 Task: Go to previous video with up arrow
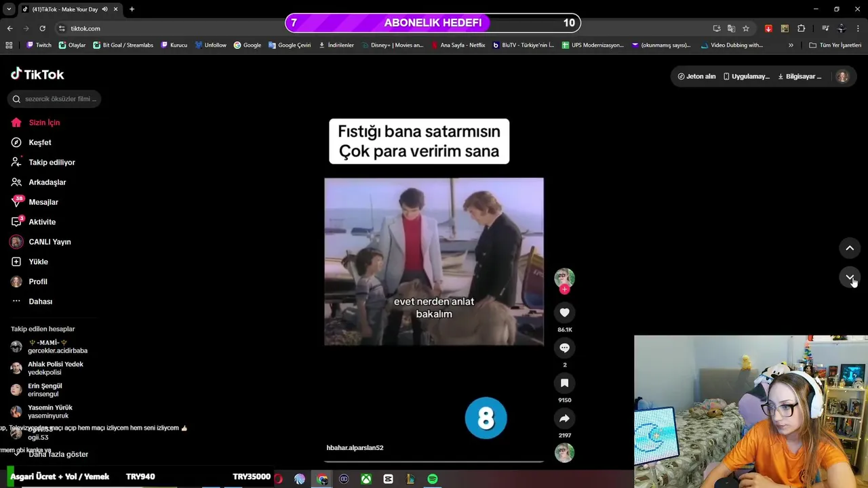pyautogui.click(x=850, y=248)
